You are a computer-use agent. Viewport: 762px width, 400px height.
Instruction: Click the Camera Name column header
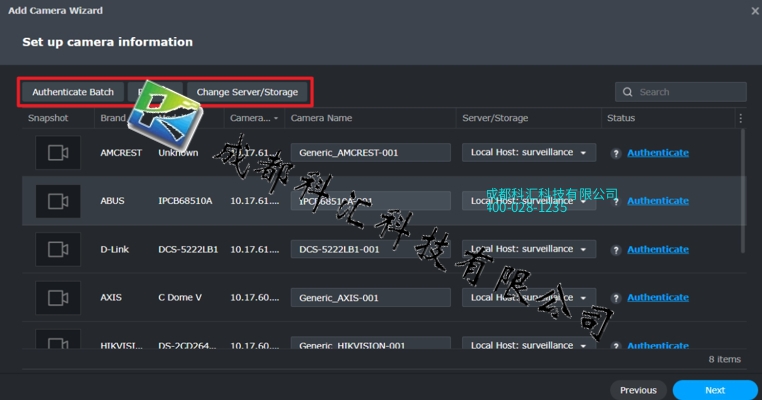(x=321, y=118)
